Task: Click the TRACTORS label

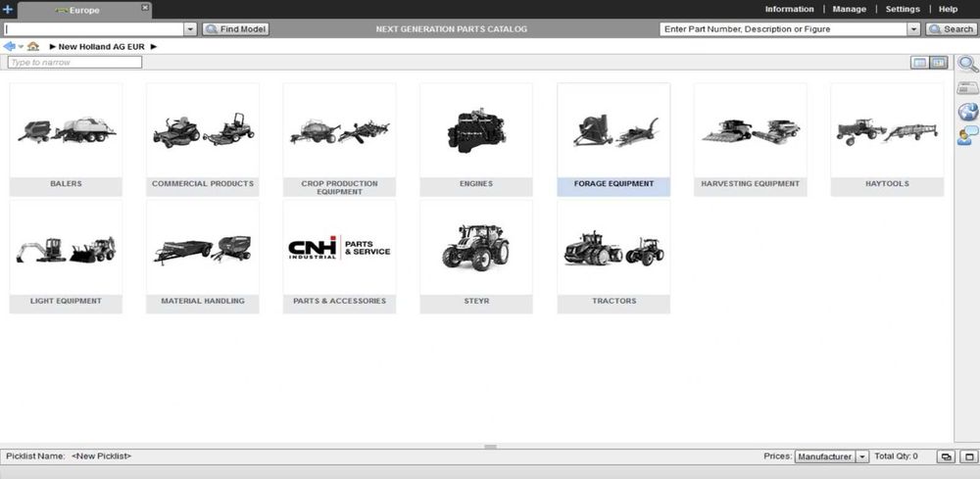Action: (613, 301)
